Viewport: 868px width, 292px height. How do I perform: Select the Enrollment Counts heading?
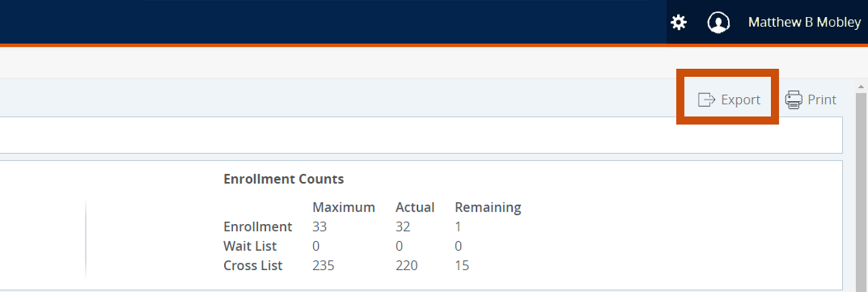[x=283, y=179]
